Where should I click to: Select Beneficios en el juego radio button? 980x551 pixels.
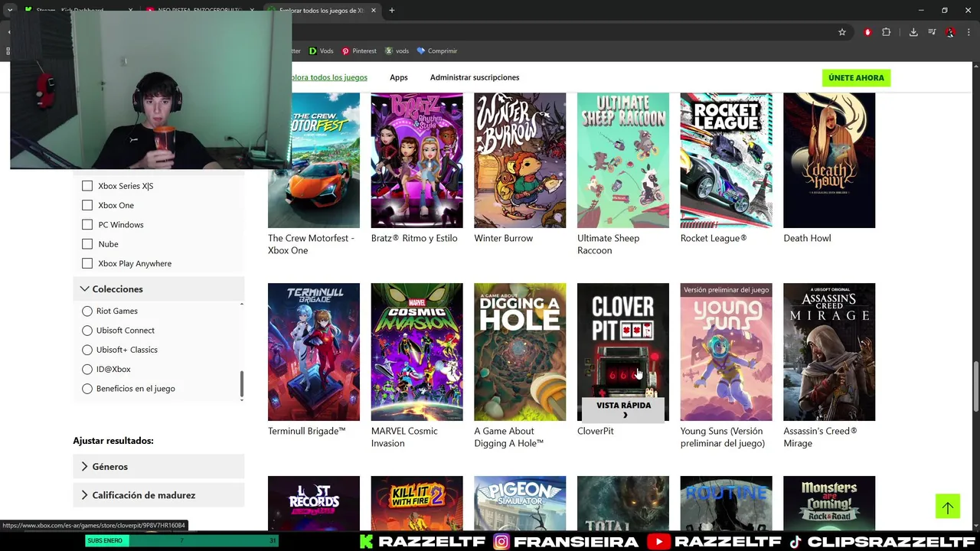(x=87, y=389)
